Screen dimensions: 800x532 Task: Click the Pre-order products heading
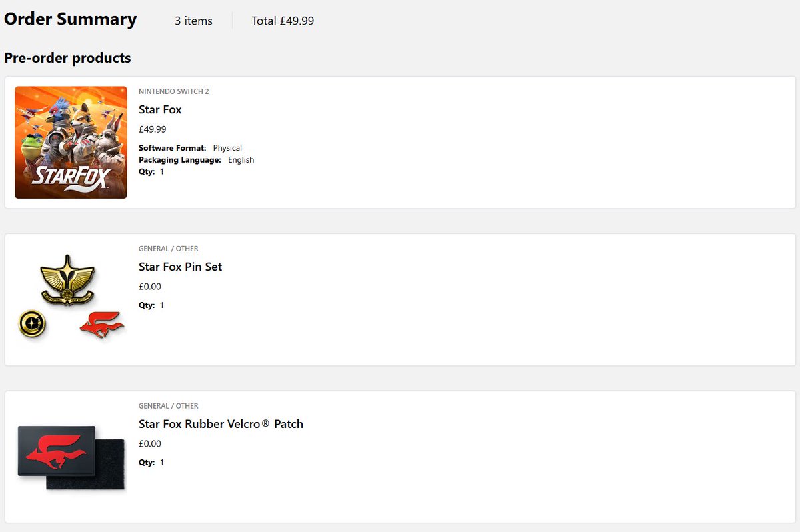(x=67, y=58)
